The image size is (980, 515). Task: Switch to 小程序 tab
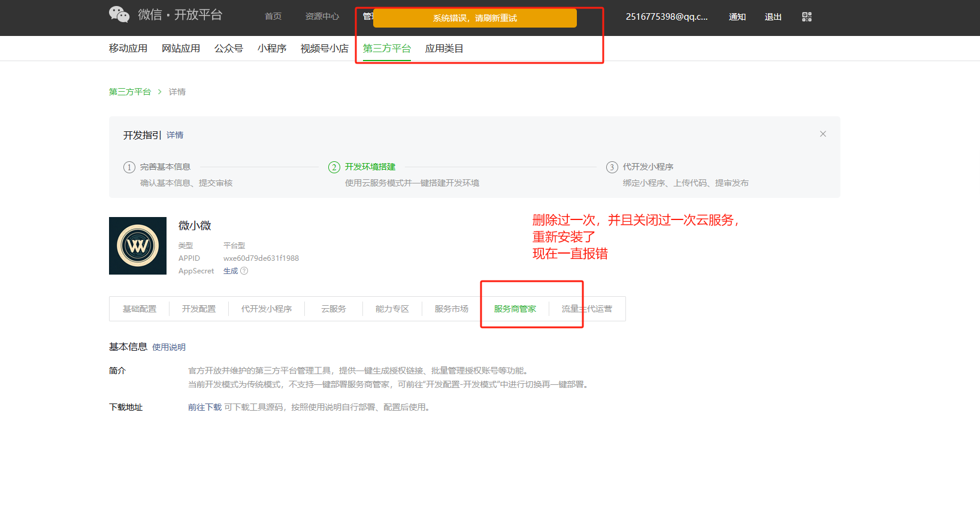click(272, 49)
